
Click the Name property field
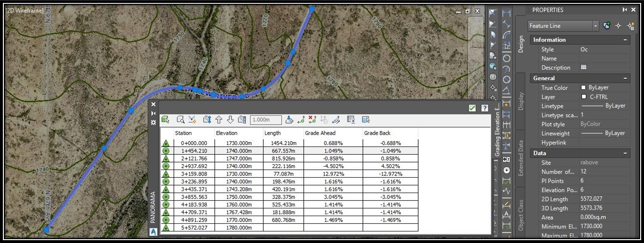click(605, 59)
